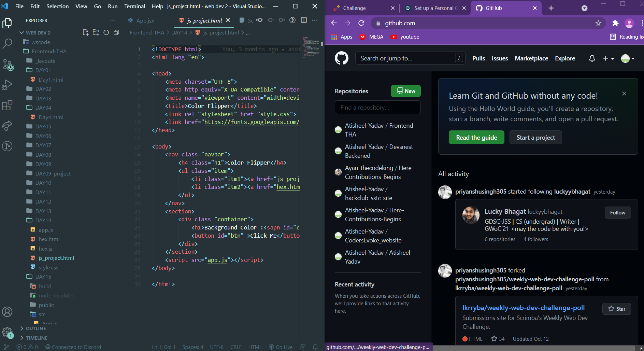Click Go Live in VS Code status bar
This screenshot has width=644, height=351.
[281, 347]
